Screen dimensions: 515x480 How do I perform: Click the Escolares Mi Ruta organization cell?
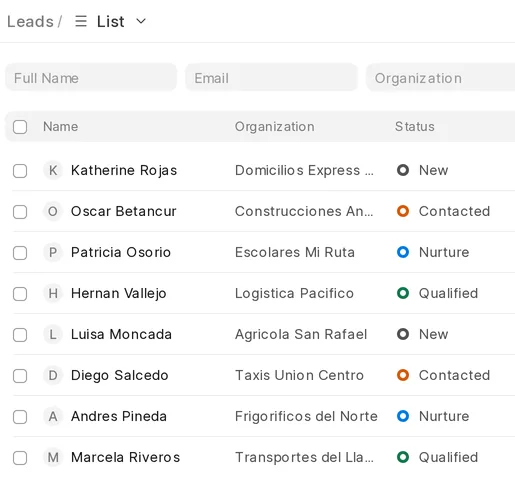[x=295, y=252]
